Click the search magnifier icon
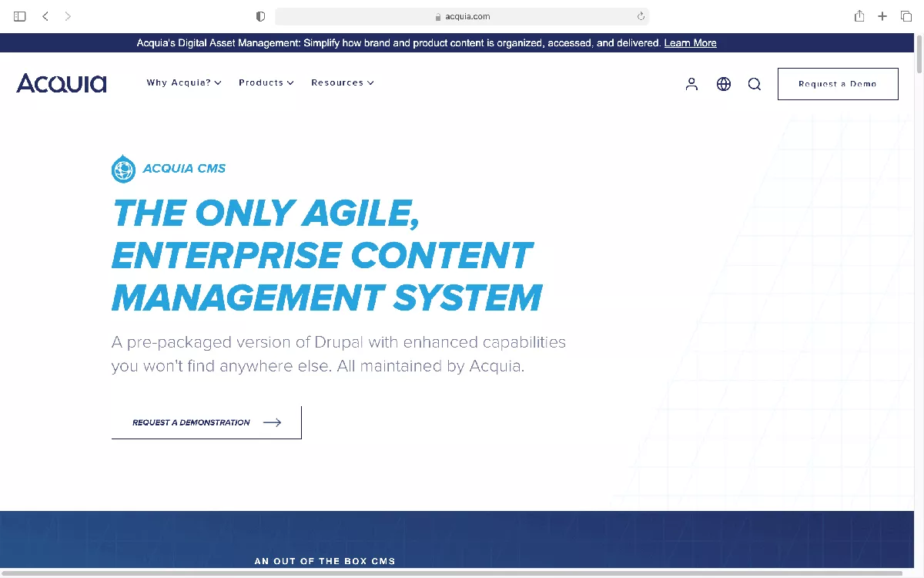 click(x=754, y=84)
